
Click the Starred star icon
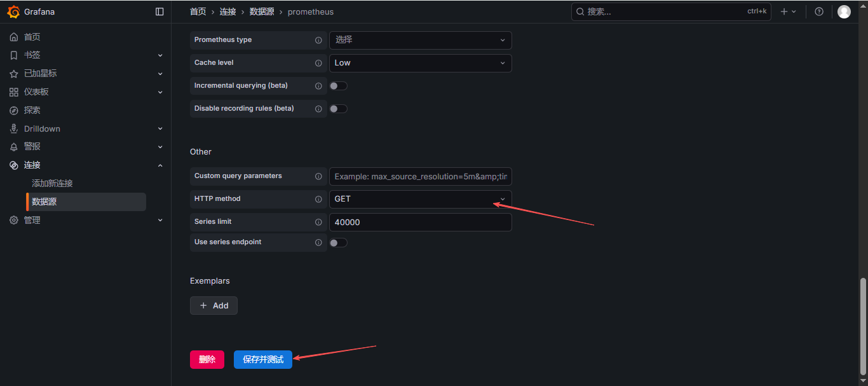14,74
